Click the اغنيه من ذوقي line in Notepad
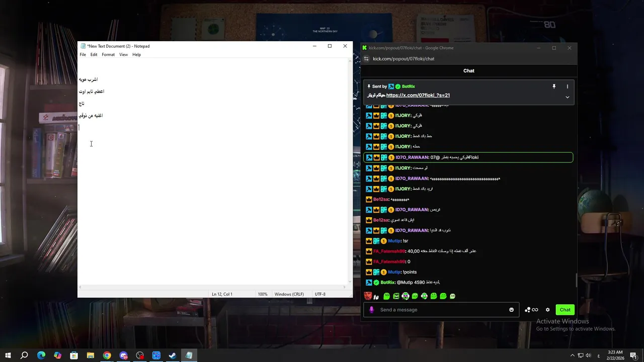 pos(91,116)
